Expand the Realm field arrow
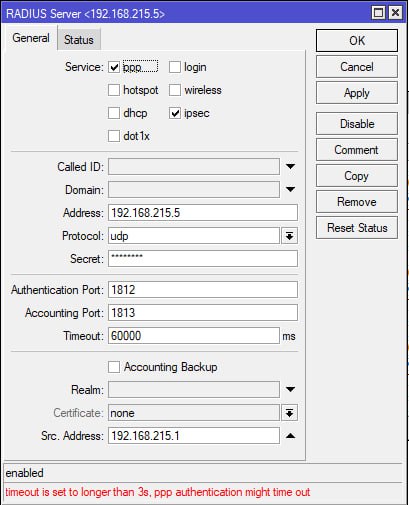This screenshot has width=409, height=505. click(290, 389)
